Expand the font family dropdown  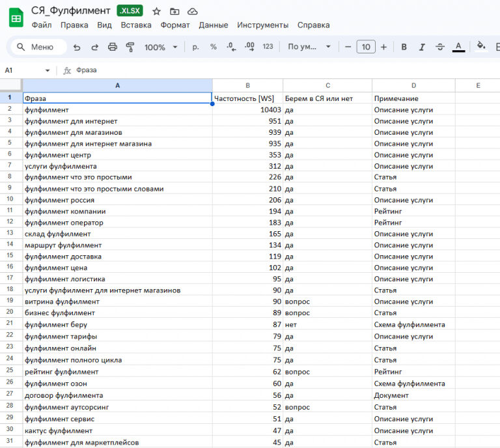(x=310, y=47)
